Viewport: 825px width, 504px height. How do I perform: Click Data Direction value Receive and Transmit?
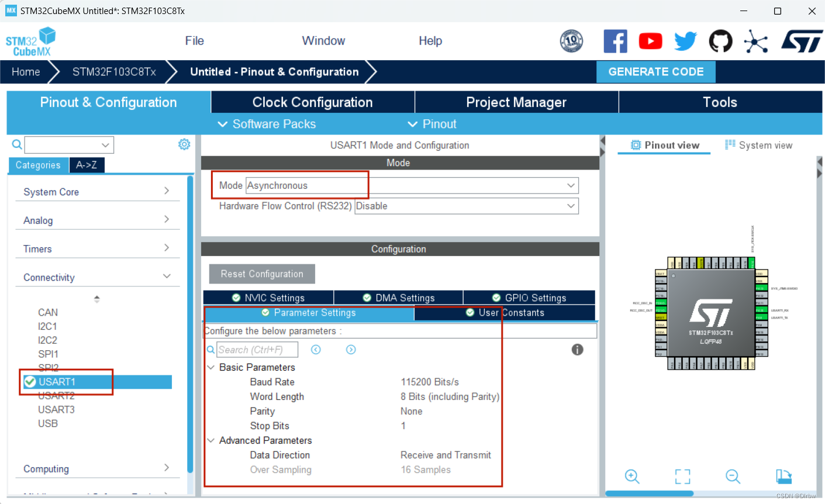(446, 455)
